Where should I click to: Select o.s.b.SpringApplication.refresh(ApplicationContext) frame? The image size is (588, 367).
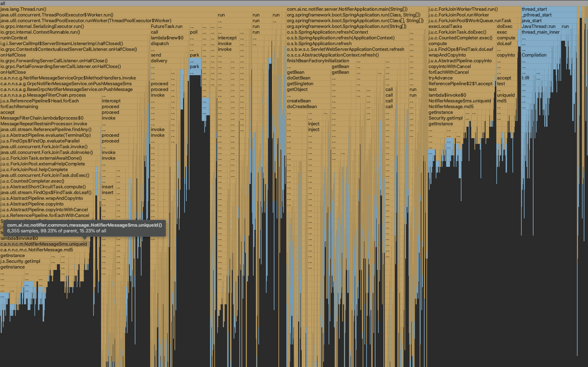tap(348, 38)
